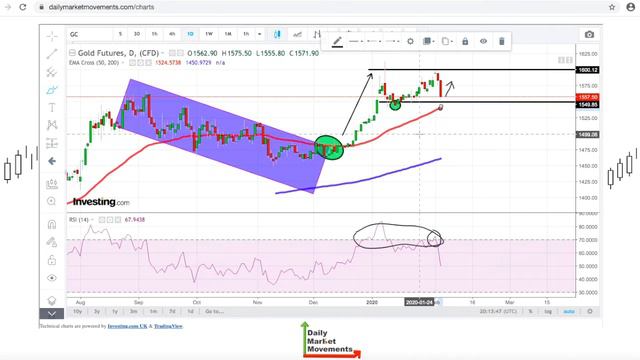The width and height of the screenshot is (640, 360).
Task: Open the candlestick chart style selector
Action: [x=277, y=34]
